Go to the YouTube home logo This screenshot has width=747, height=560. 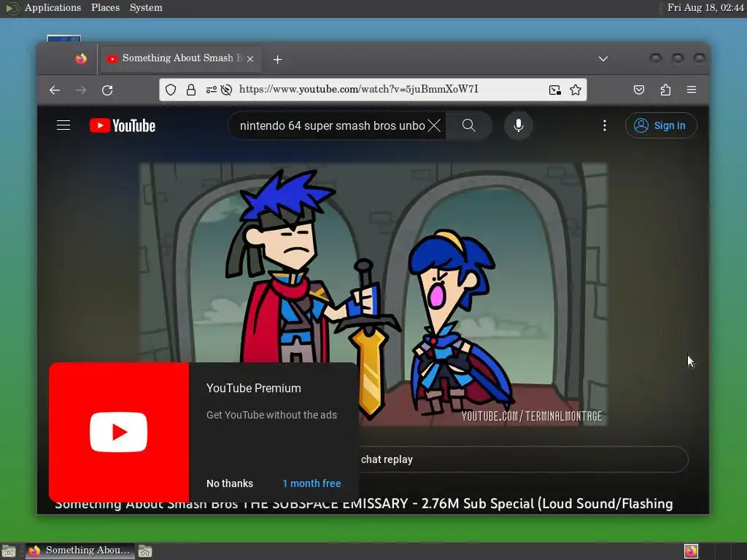[x=123, y=125]
